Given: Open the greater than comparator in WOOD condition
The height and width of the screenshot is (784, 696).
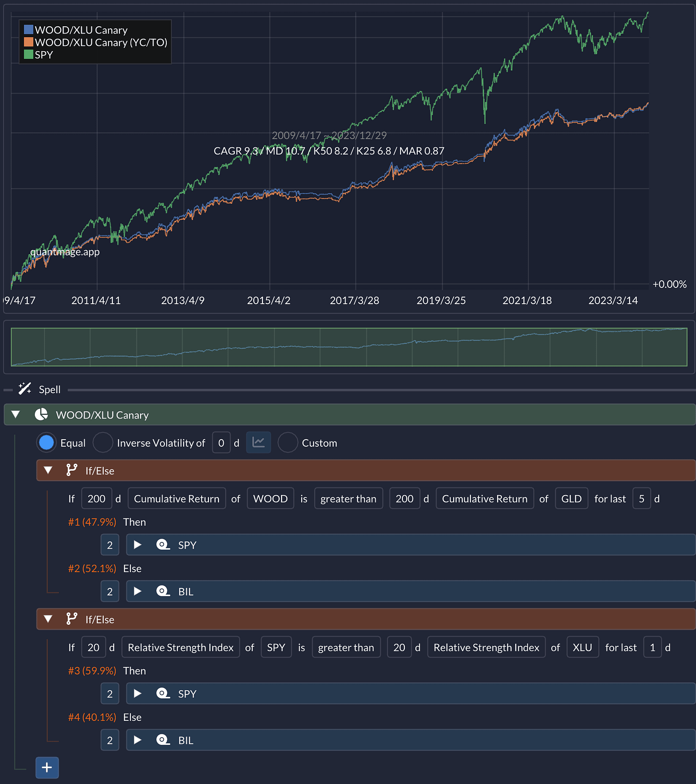Looking at the screenshot, I should (348, 498).
